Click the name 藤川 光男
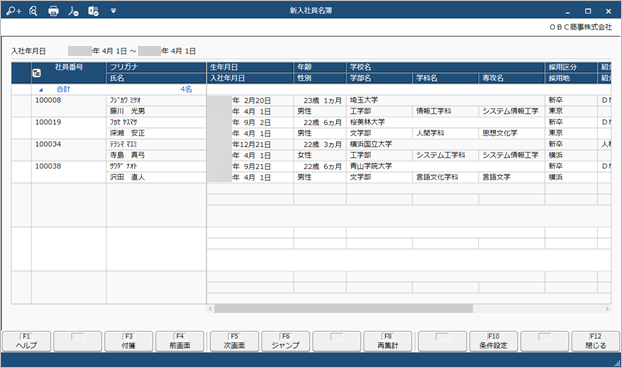 coord(127,111)
